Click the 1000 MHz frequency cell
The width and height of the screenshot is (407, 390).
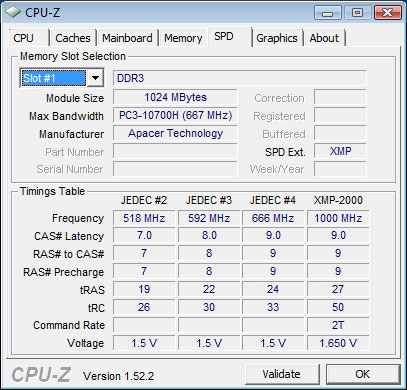click(338, 218)
